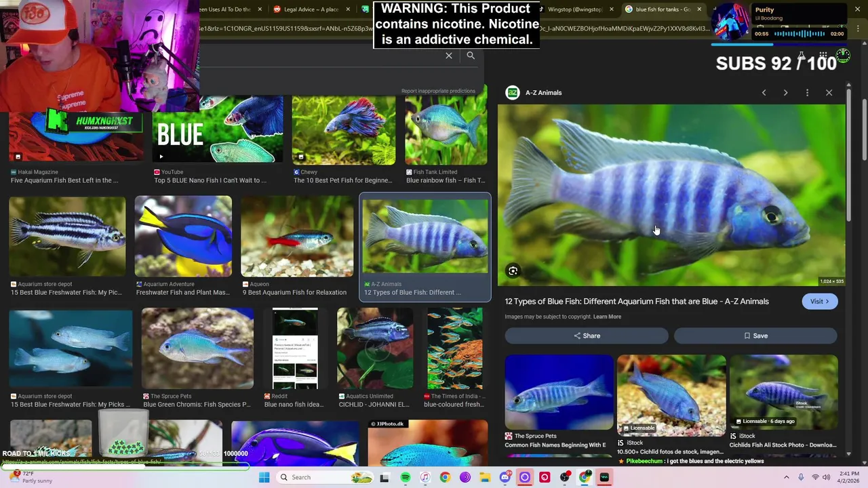Click the large blue cichlid preview image
The height and width of the screenshot is (488, 868).
(671, 195)
